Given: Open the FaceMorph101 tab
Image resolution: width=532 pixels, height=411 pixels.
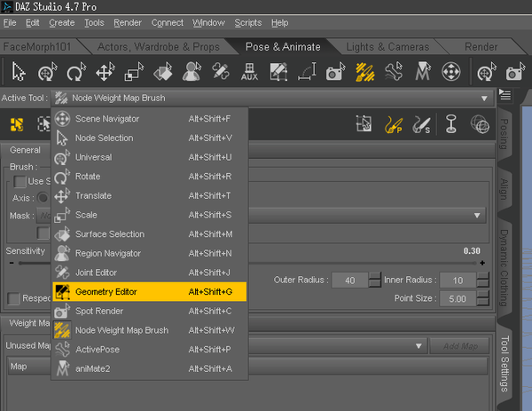Looking at the screenshot, I should pos(37,46).
